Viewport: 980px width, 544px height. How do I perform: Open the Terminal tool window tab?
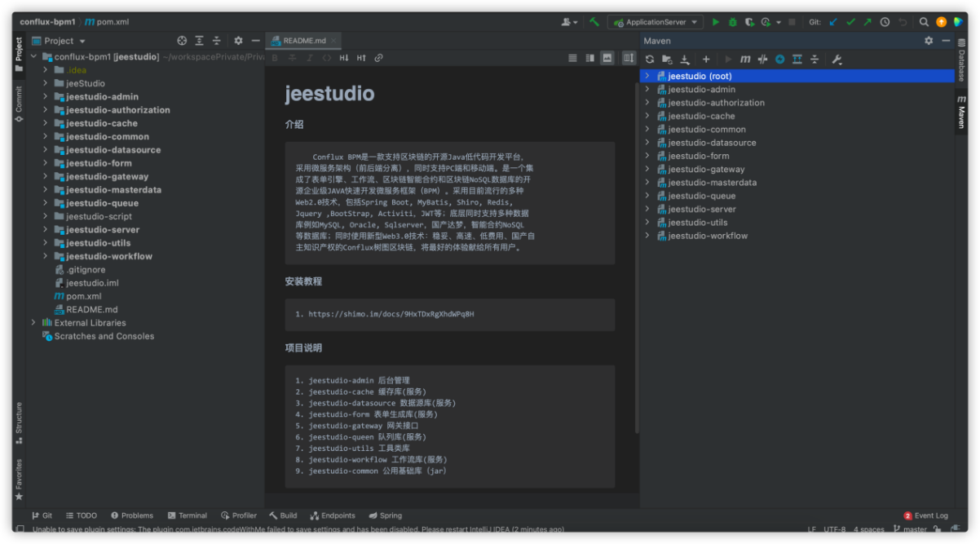(x=188, y=515)
